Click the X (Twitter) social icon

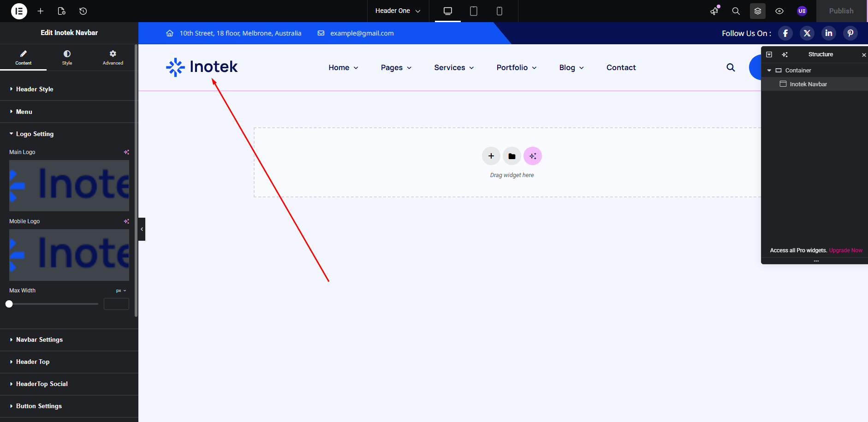[x=807, y=33]
